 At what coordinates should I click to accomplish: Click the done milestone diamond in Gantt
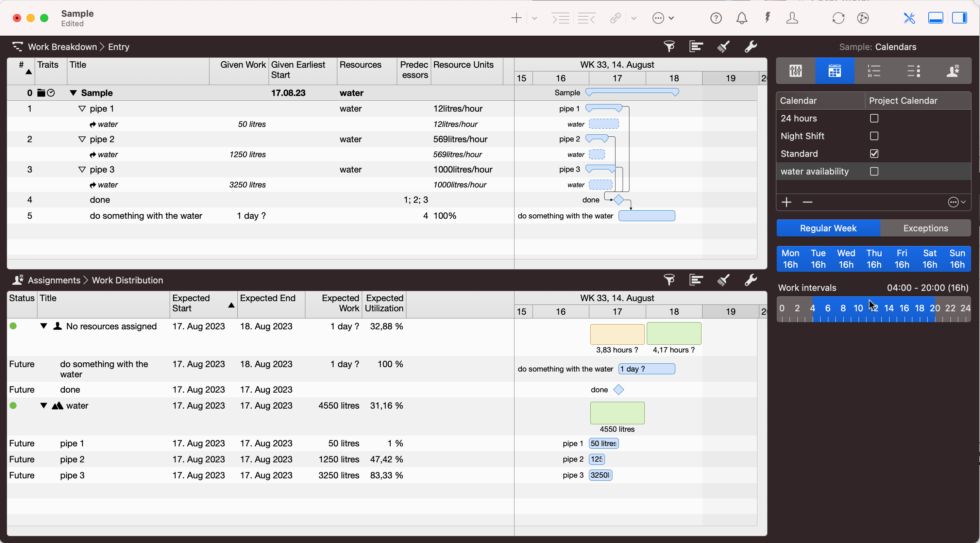(619, 199)
